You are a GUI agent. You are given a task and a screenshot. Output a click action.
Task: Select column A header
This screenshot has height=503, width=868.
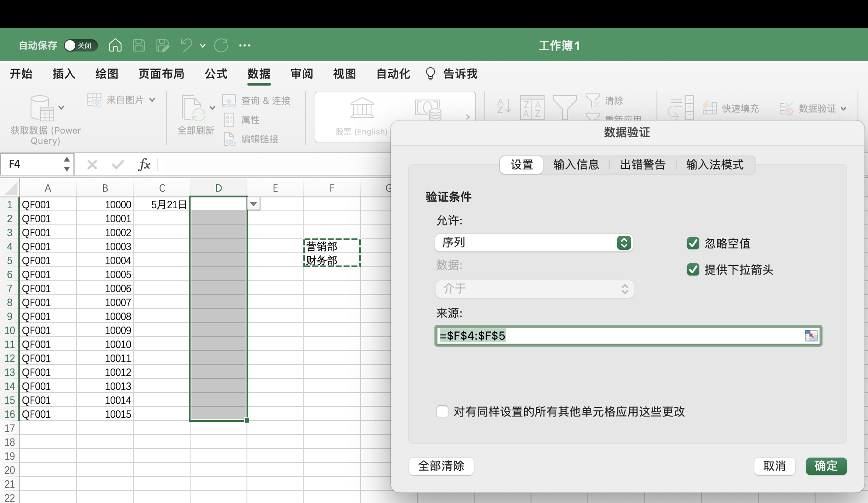click(48, 188)
